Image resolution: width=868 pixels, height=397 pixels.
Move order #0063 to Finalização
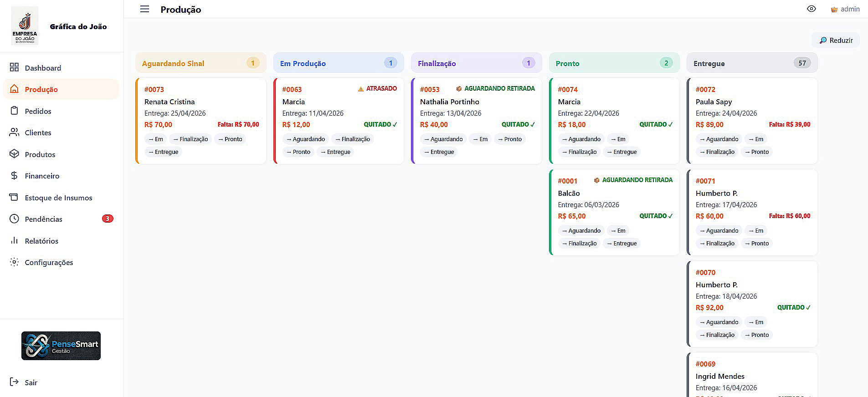353,139
